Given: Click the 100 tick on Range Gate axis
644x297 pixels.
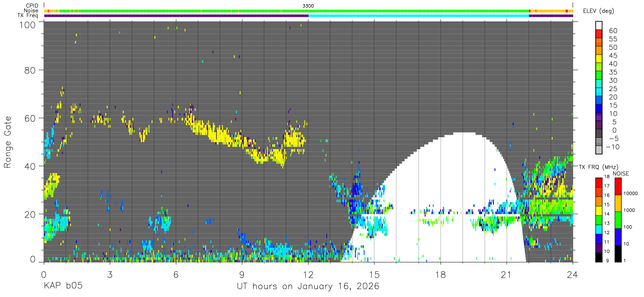Looking at the screenshot, I should pos(28,25).
